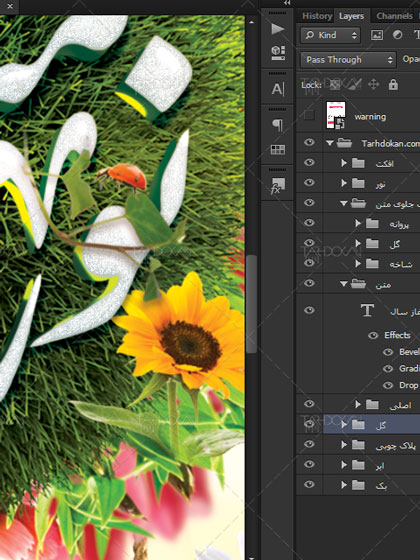The image size is (420, 560).
Task: Hide the نور group
Action: point(309,182)
